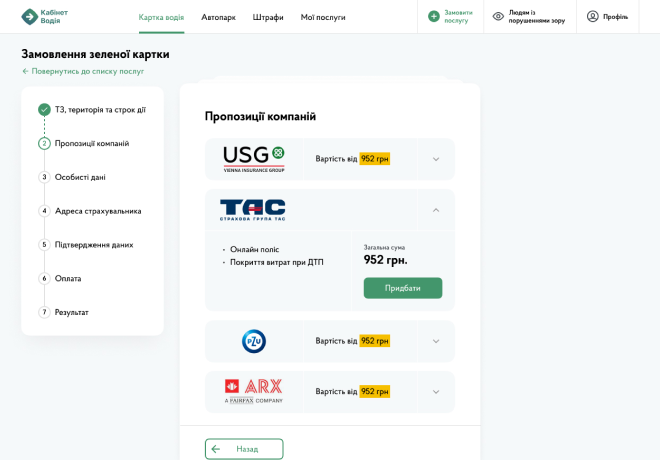Open the Автопарк tab
Screen dimensions: 660x460
coord(218,17)
